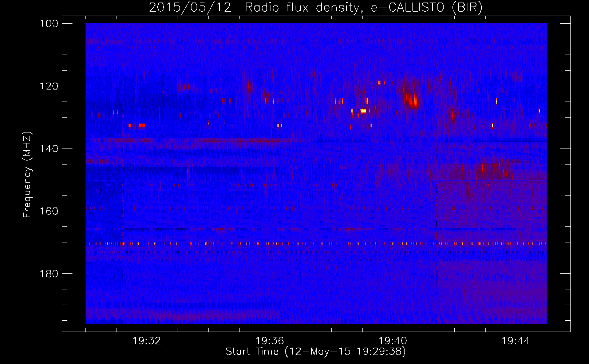The image size is (589, 364).
Task: Select the 140 frequency tick label
Action: (x=49, y=149)
